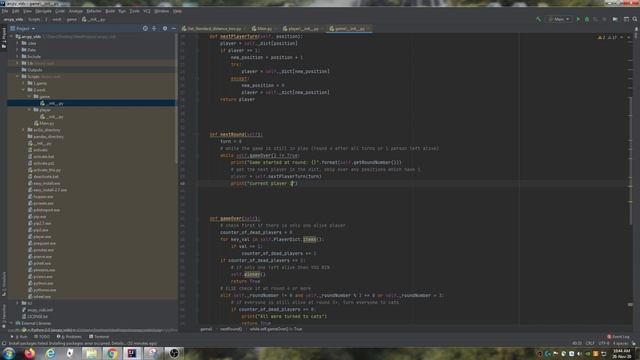Click the toolbar icon left of project structure
The image size is (640, 360).
click(x=615, y=19)
